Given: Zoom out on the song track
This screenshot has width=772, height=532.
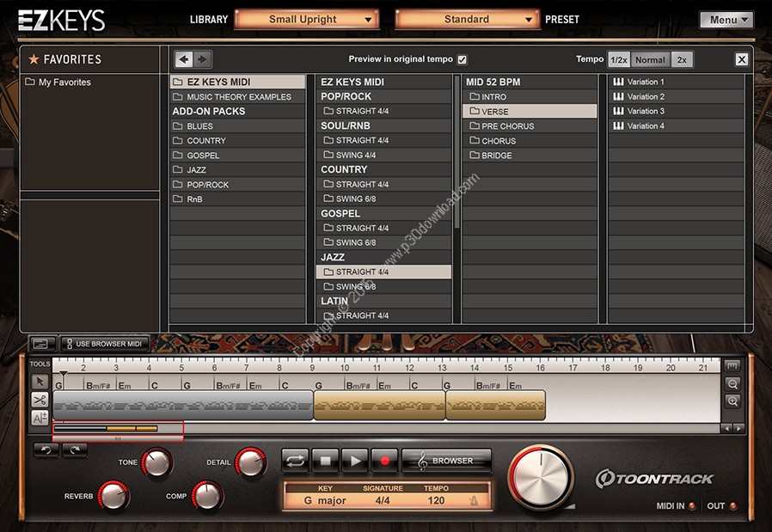Looking at the screenshot, I should (732, 384).
